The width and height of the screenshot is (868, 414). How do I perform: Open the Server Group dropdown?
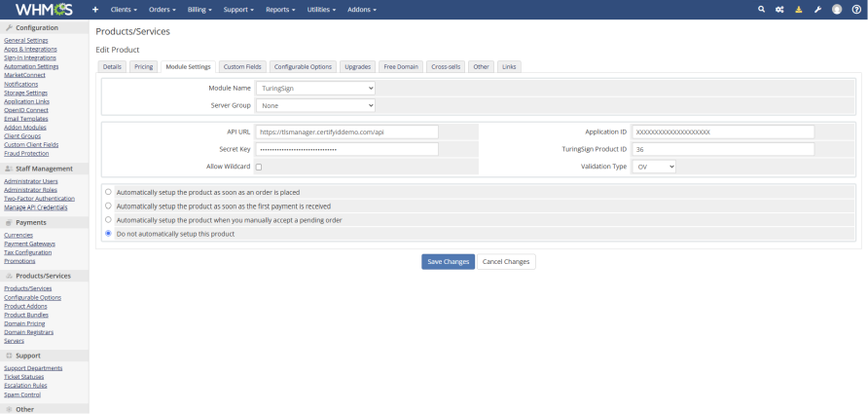coord(315,105)
